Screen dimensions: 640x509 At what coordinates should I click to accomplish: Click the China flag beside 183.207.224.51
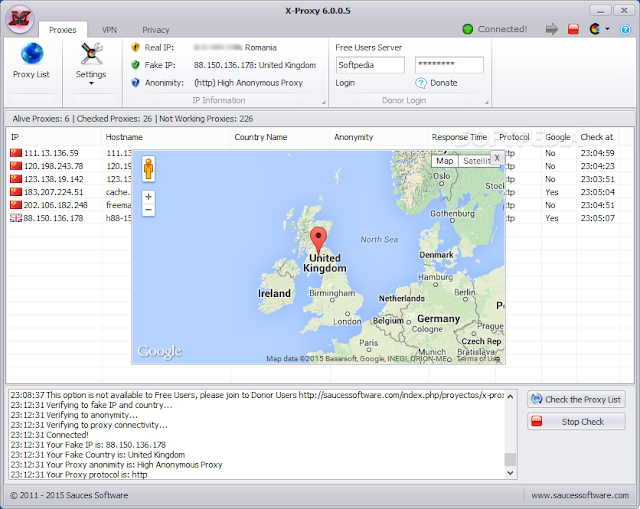coord(16,192)
